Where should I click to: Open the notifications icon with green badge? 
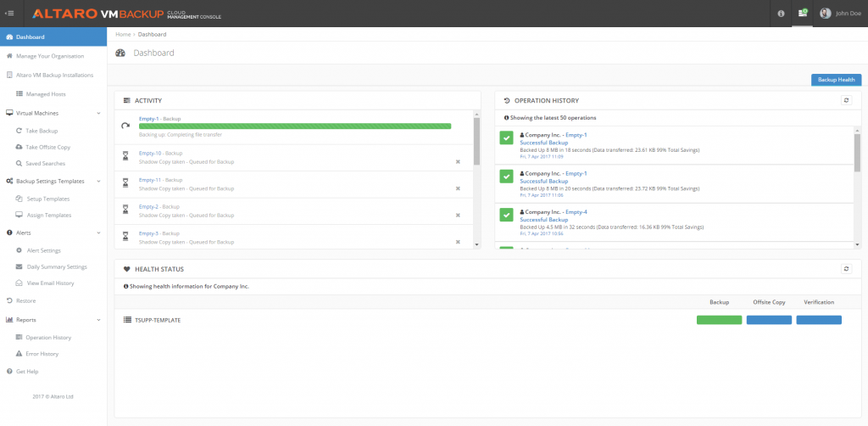[x=802, y=14]
